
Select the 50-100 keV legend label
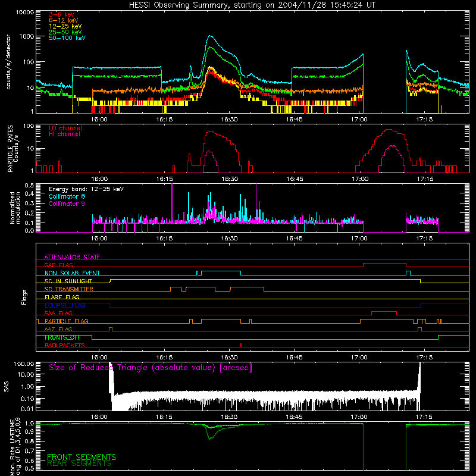point(67,37)
